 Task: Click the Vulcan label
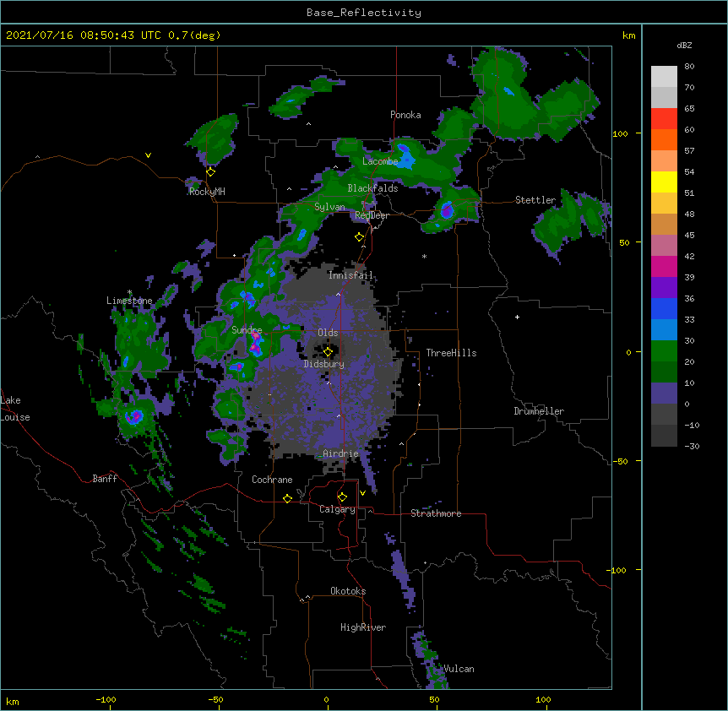459,669
